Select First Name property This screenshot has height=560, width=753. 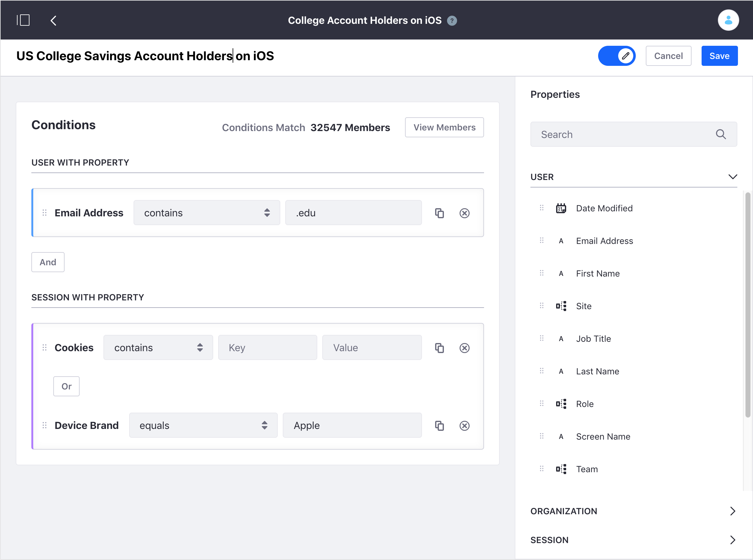click(x=598, y=273)
